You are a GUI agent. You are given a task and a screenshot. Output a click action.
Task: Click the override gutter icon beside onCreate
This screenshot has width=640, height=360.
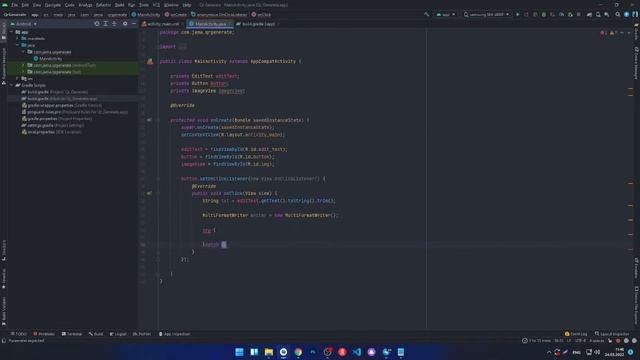pyautogui.click(x=149, y=120)
